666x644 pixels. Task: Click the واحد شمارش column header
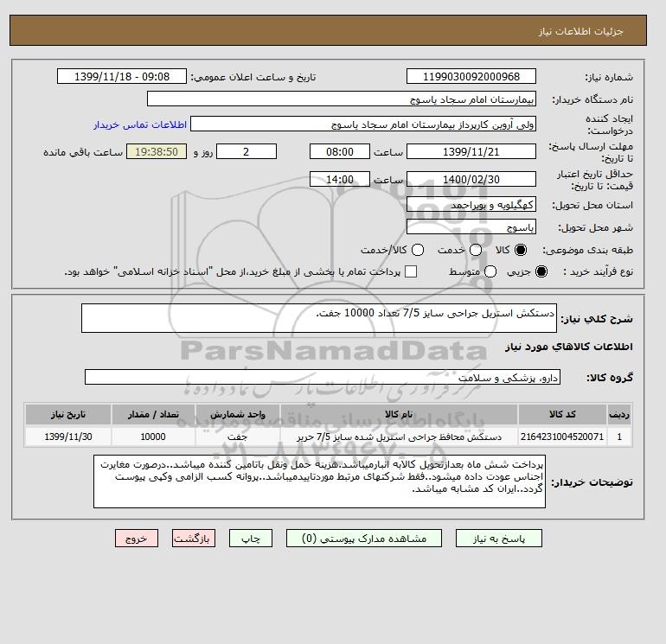(238, 414)
